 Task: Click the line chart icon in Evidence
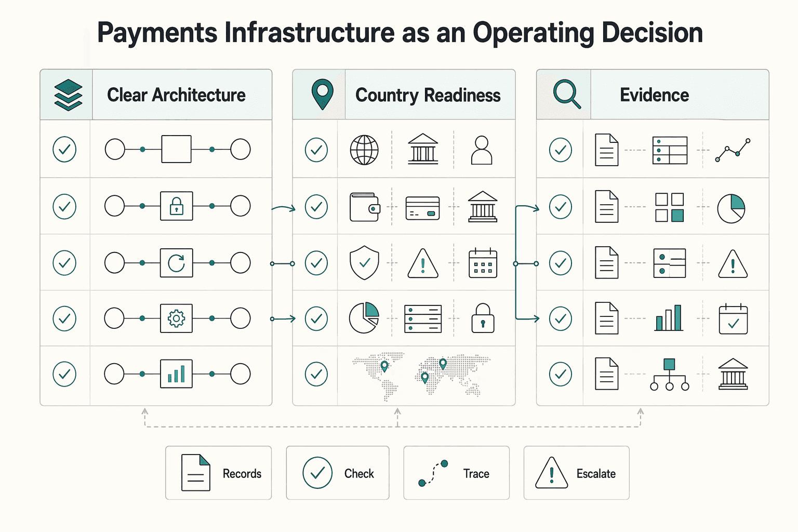pos(733,150)
